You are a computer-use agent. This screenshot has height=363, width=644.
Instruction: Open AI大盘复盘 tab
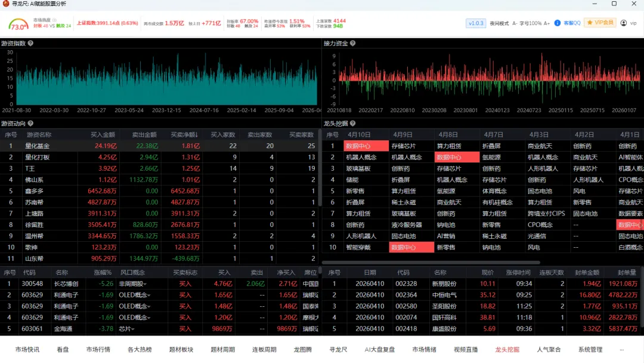(x=379, y=349)
